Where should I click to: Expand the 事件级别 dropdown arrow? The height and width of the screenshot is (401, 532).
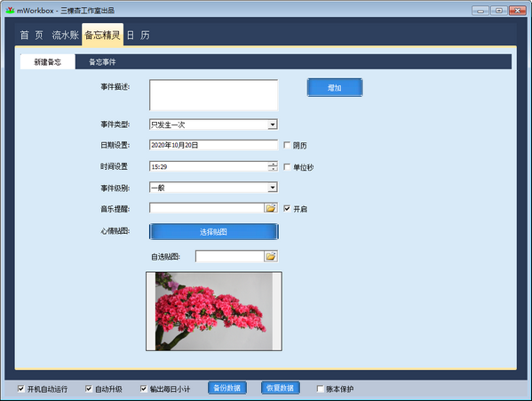pyautogui.click(x=273, y=188)
